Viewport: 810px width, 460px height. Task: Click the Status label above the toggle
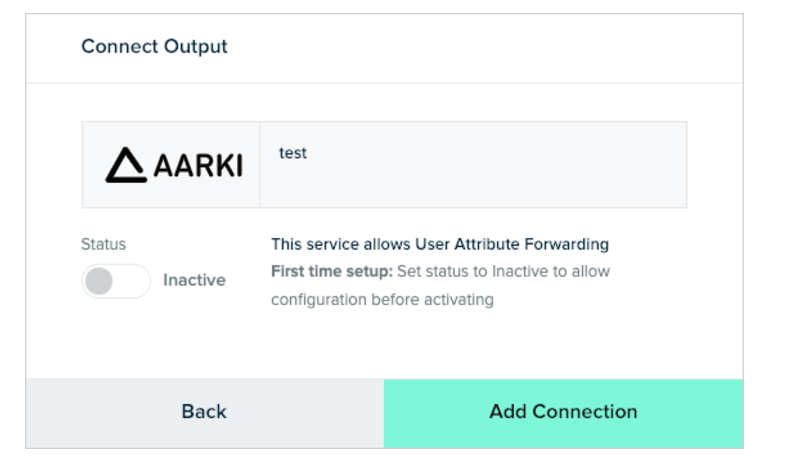pos(103,244)
